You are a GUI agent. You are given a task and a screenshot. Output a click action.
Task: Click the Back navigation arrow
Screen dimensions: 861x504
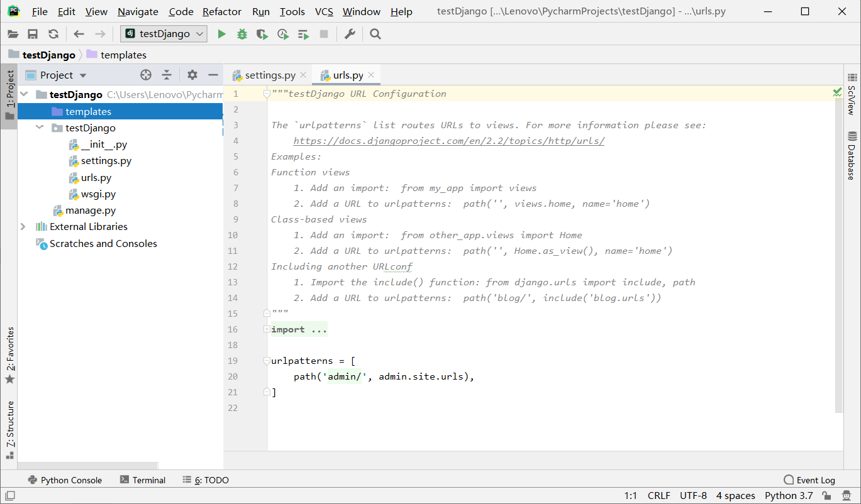[79, 34]
